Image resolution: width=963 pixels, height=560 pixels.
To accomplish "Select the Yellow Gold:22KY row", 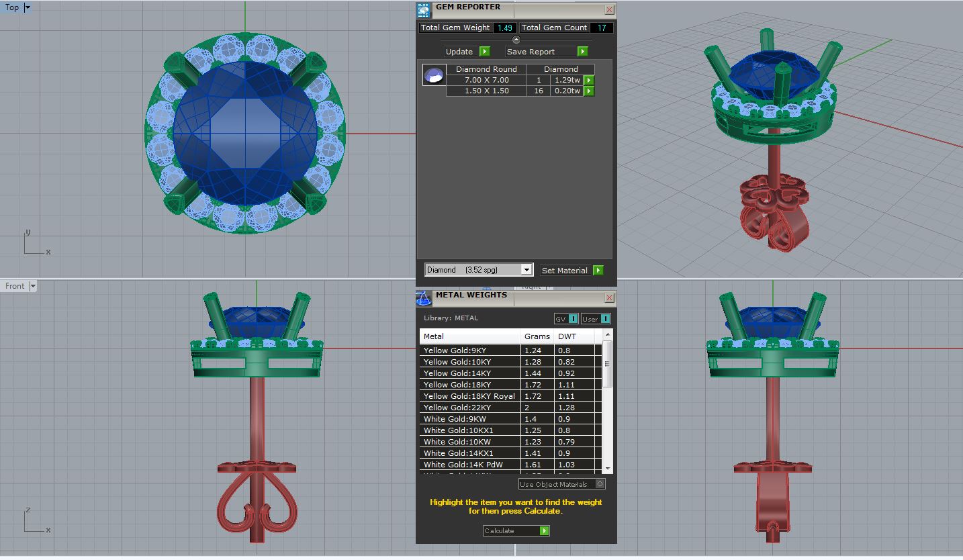I will click(510, 408).
